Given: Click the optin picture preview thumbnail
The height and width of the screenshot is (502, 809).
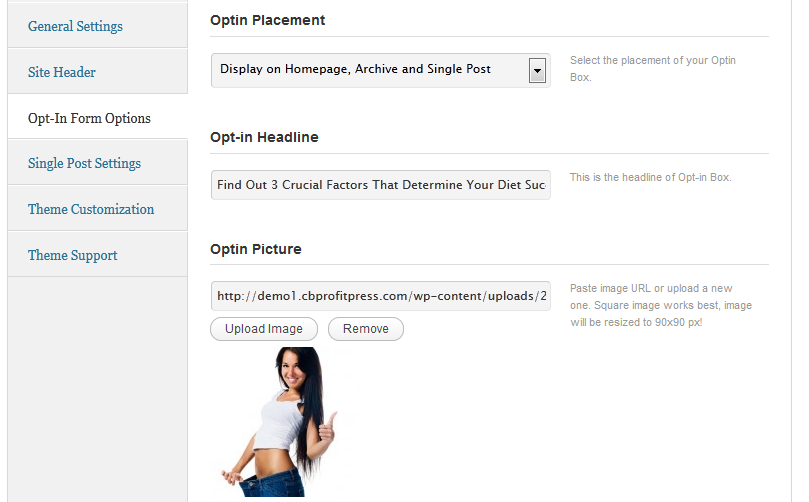Looking at the screenshot, I should 281,422.
